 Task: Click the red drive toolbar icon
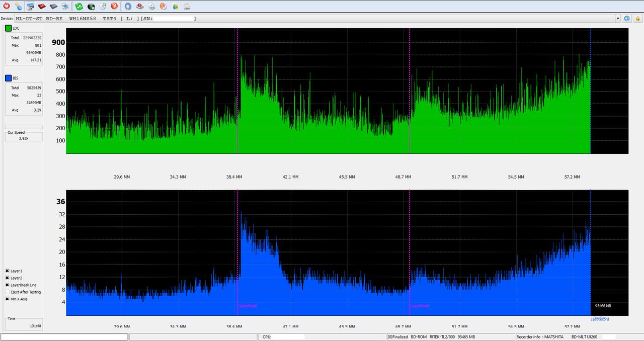click(42, 6)
